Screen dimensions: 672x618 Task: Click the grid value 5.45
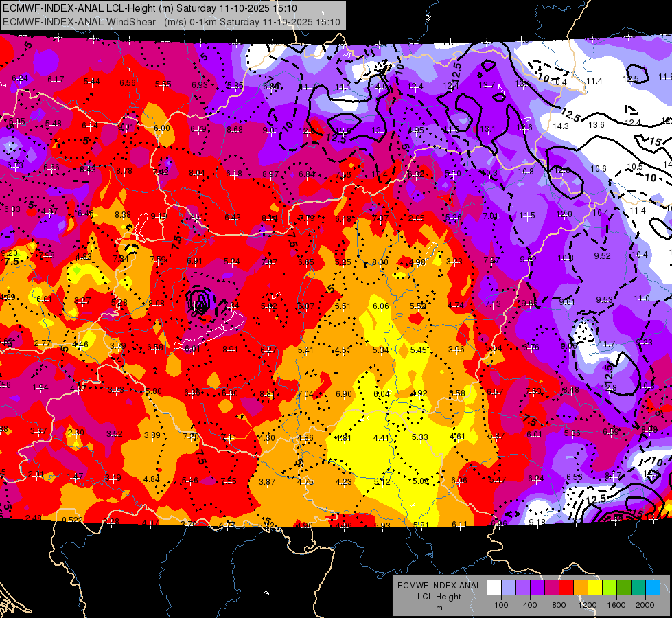418,350
